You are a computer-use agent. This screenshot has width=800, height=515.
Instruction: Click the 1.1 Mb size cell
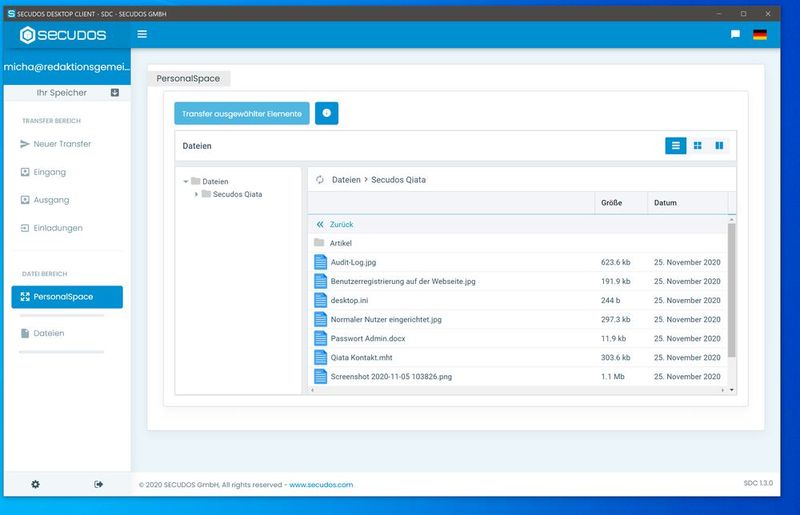(612, 376)
